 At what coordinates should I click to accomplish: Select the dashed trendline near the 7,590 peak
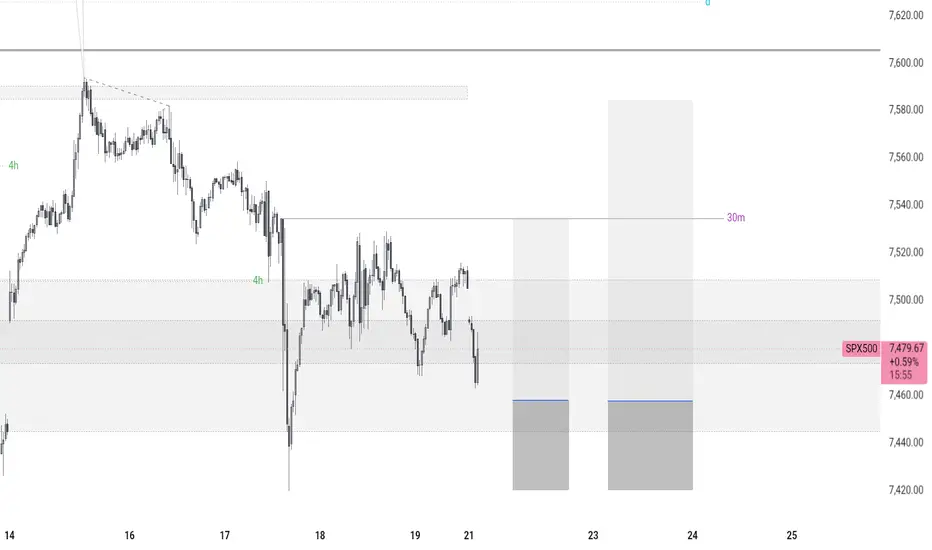pos(127,93)
